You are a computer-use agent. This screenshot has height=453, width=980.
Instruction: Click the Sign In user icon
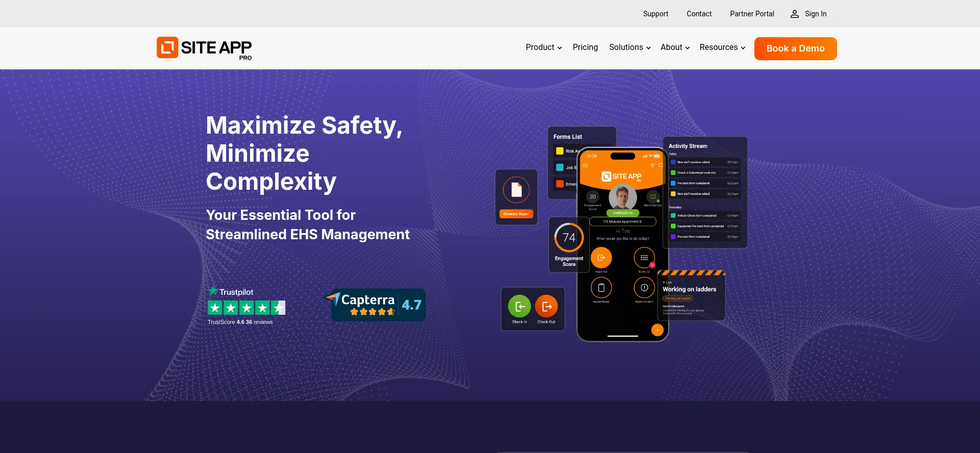(795, 14)
